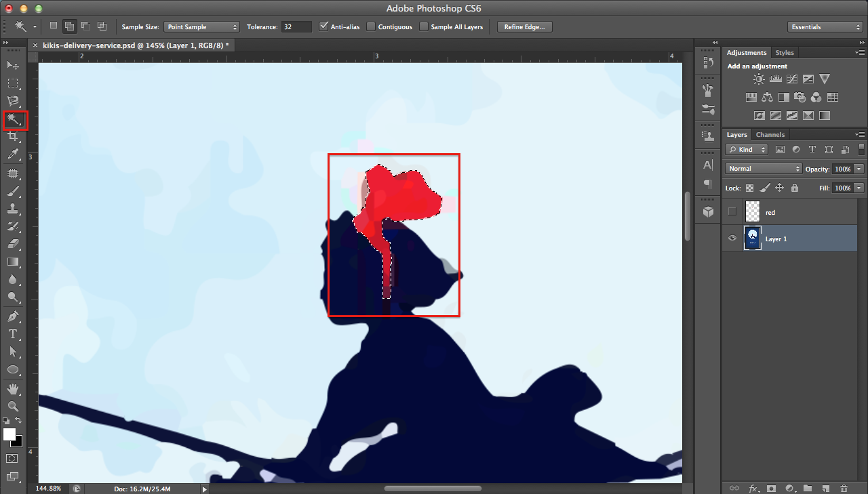This screenshot has height=494, width=868.
Task: Show the red layer visibility
Action: click(732, 212)
